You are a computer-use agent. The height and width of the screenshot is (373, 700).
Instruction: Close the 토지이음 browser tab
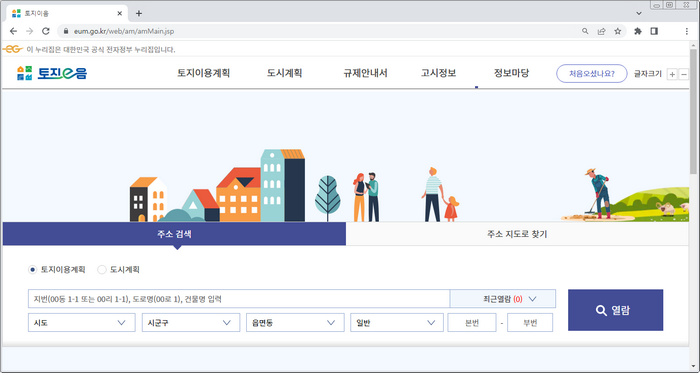(x=120, y=13)
